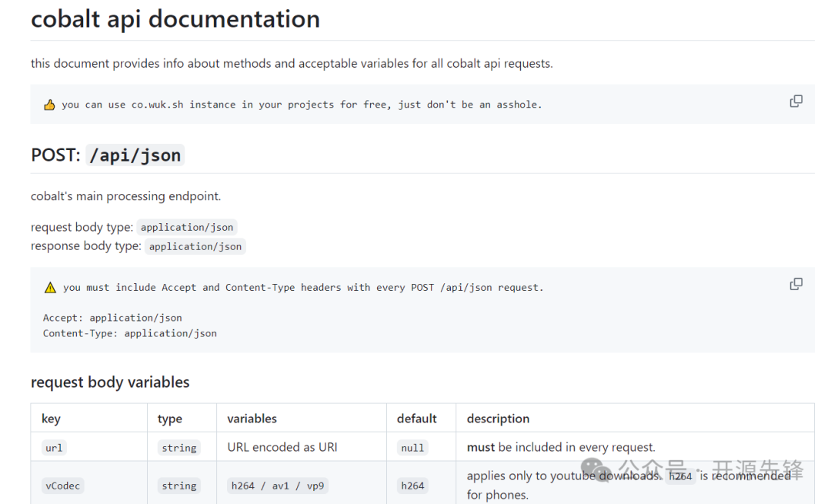Click the "h264 / av1 / vp9" variables code

click(278, 486)
